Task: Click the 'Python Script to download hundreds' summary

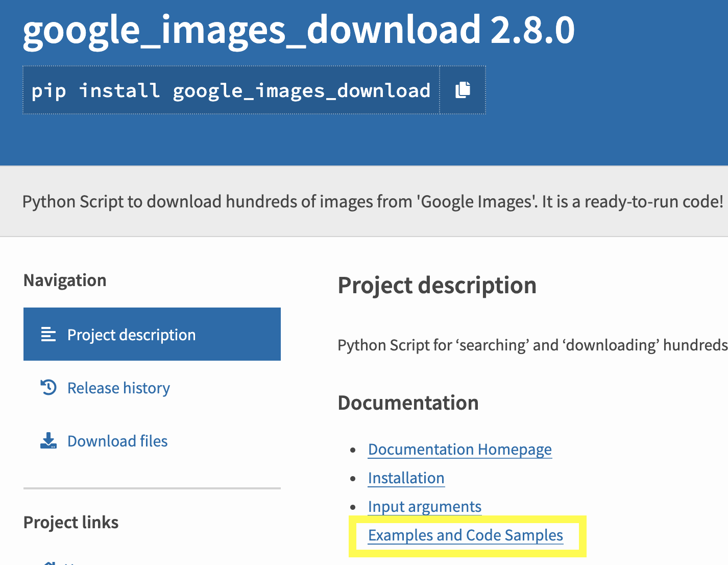Action: pyautogui.click(x=373, y=201)
